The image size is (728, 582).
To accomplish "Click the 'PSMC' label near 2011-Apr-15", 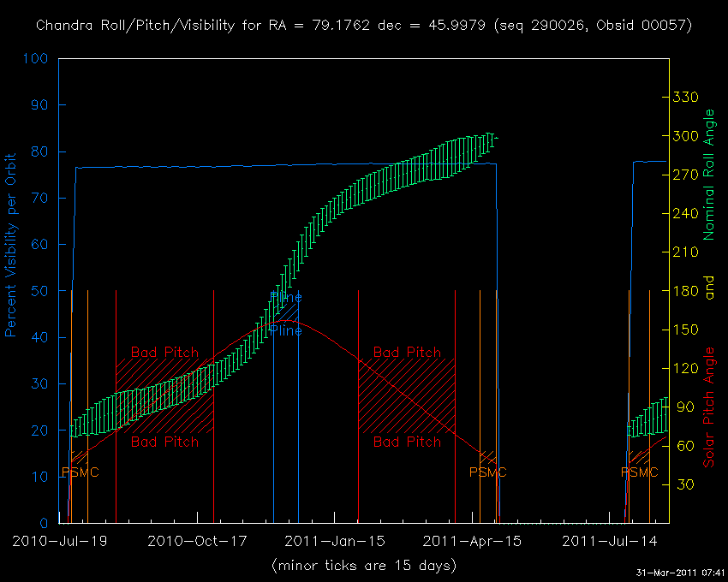I will click(x=488, y=472).
